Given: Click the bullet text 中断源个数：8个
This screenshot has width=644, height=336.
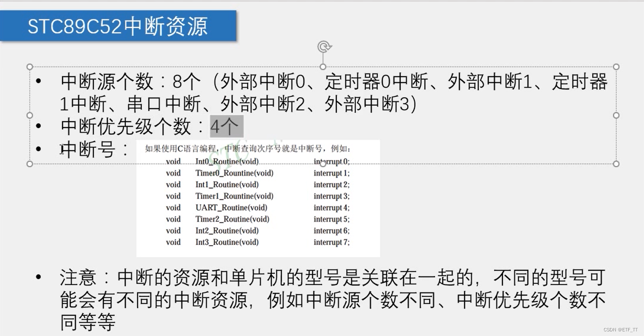Looking at the screenshot, I should coord(131,81).
